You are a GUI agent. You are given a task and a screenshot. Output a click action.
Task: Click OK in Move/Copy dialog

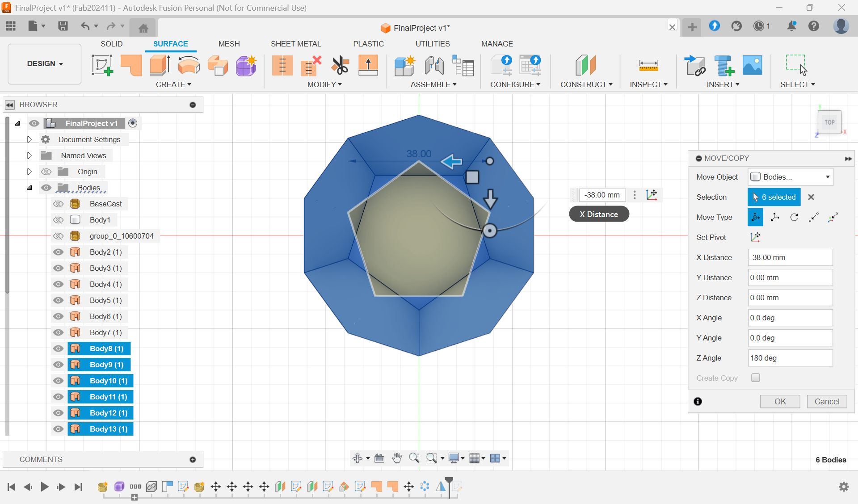pyautogui.click(x=780, y=401)
